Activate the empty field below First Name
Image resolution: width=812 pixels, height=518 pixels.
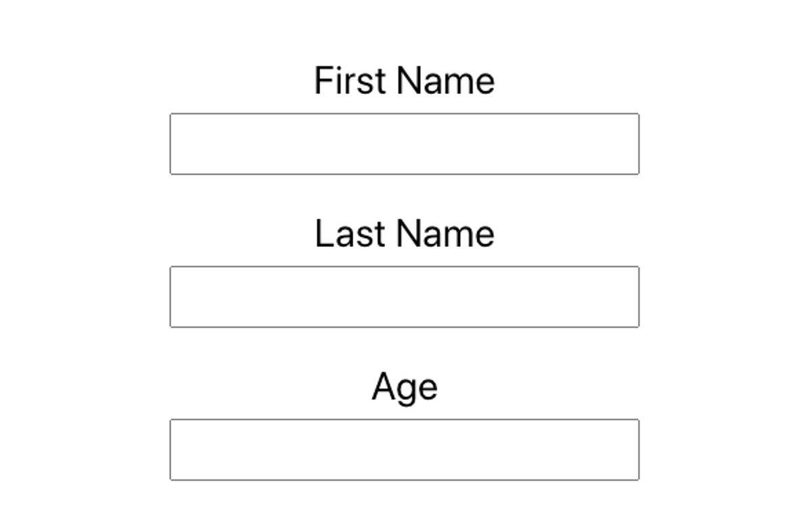click(404, 144)
